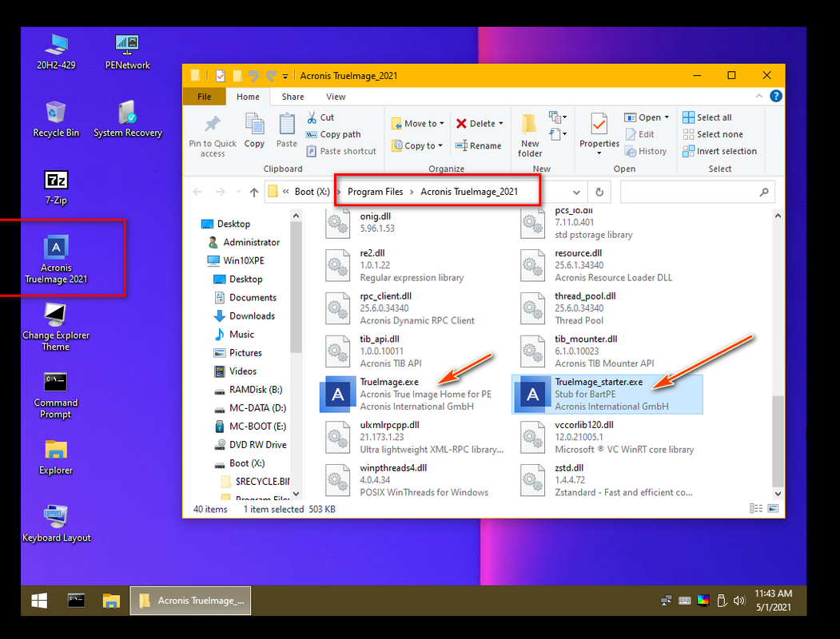Image resolution: width=840 pixels, height=639 pixels.
Task: Click Pin to Quick access ribbon icon
Action: point(213,136)
